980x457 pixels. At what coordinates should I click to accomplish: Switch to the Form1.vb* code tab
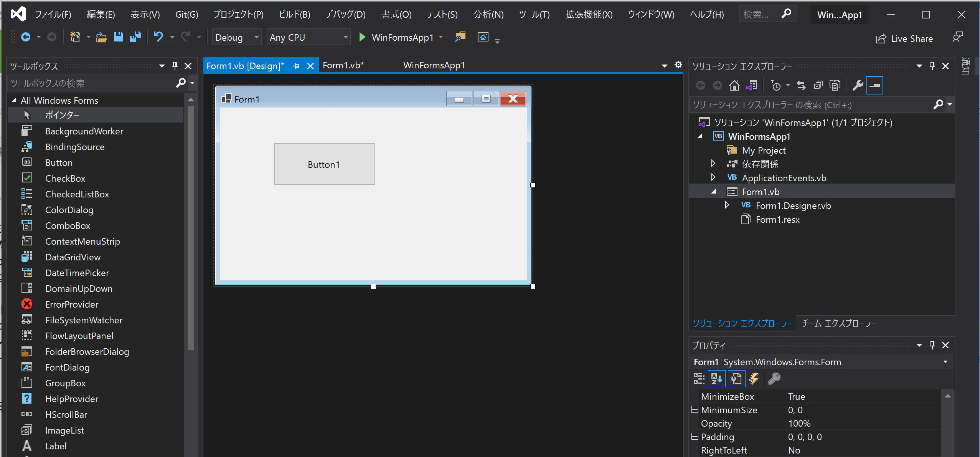(343, 65)
